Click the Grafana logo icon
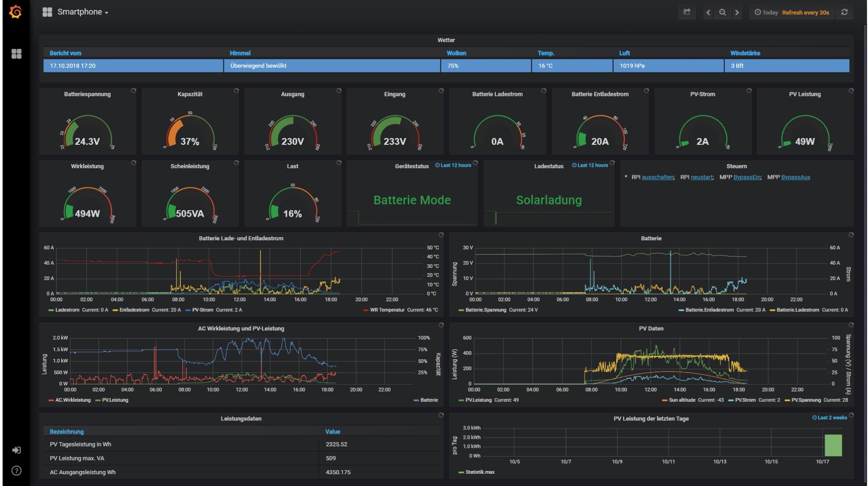 coord(15,12)
